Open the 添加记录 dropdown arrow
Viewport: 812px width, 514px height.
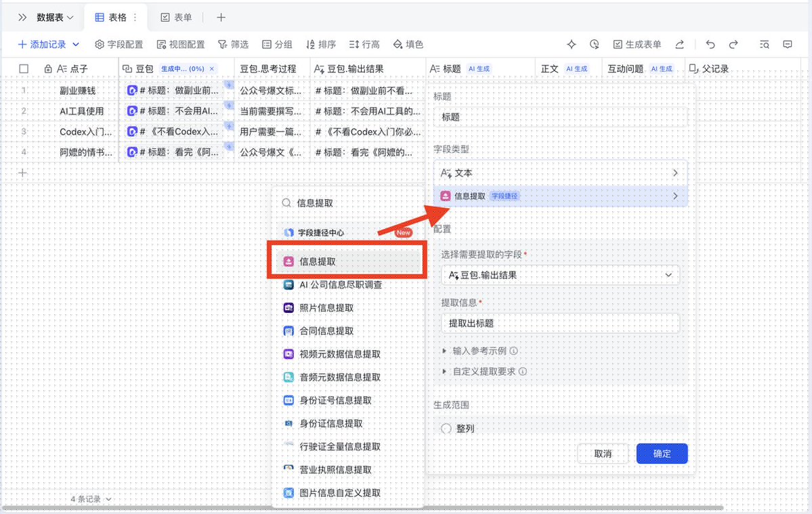[76, 45]
